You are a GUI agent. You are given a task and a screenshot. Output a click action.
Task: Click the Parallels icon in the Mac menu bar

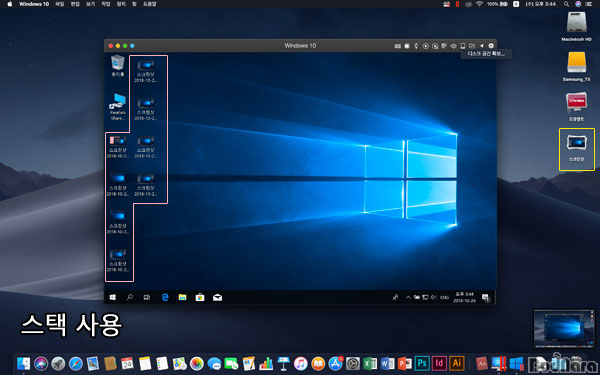coord(457,4)
